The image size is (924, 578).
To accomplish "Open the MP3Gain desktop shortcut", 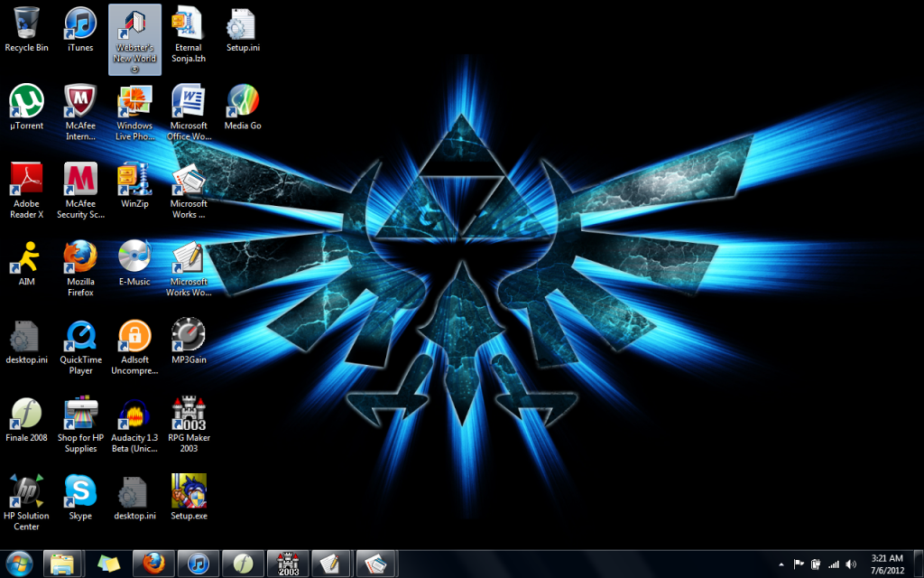I will point(189,340).
